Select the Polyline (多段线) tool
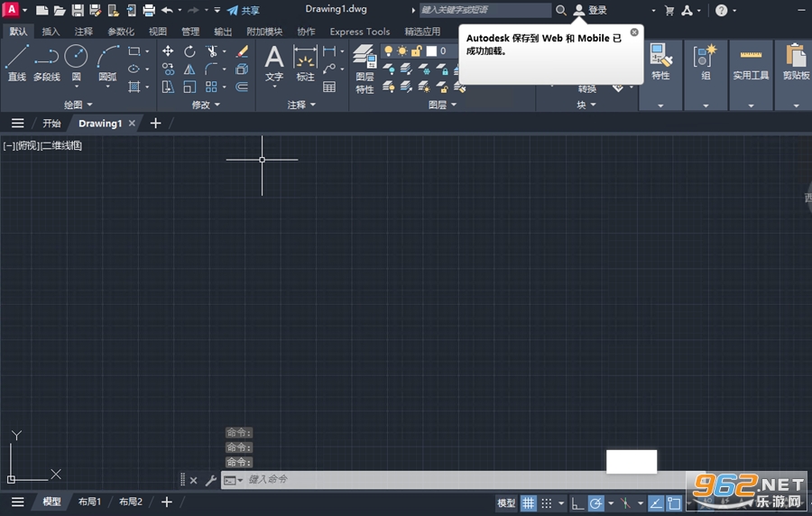 pos(47,63)
